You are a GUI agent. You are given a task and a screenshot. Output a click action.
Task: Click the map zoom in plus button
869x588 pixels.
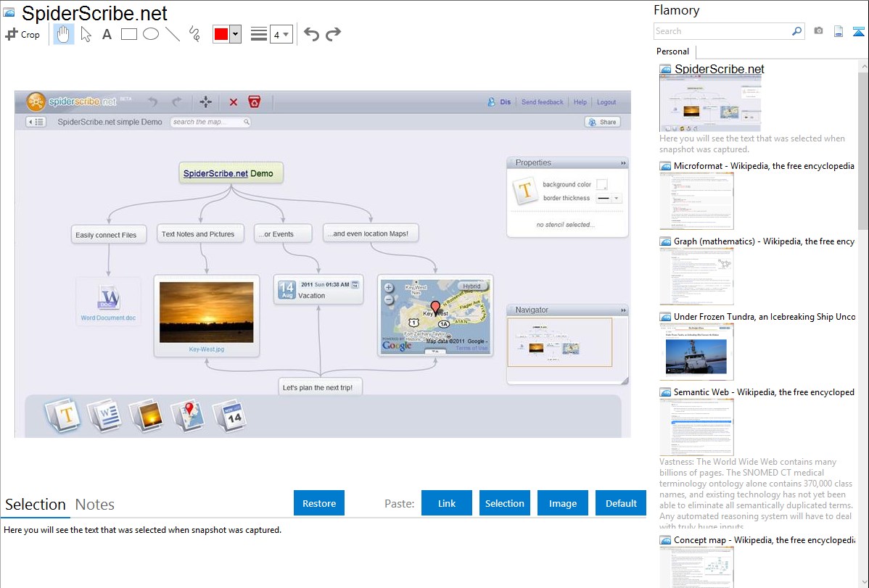pos(389,288)
